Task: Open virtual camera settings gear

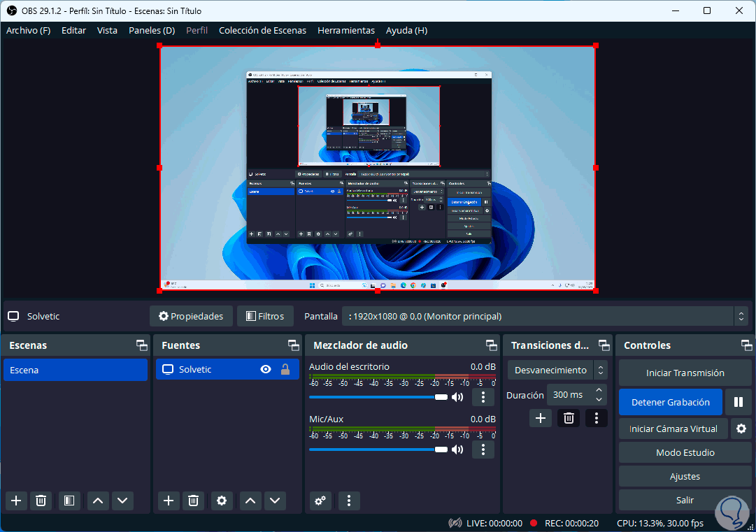Action: coord(741,429)
